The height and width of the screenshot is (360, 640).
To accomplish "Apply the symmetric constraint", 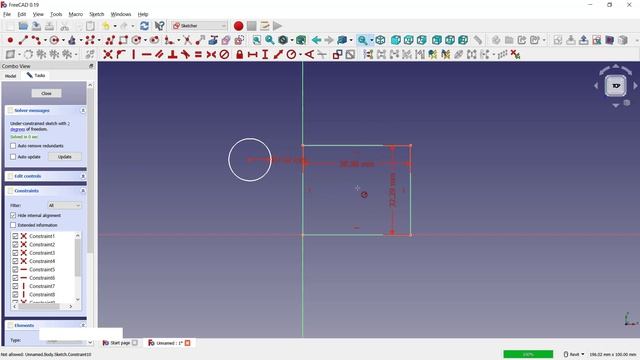I will coord(211,54).
